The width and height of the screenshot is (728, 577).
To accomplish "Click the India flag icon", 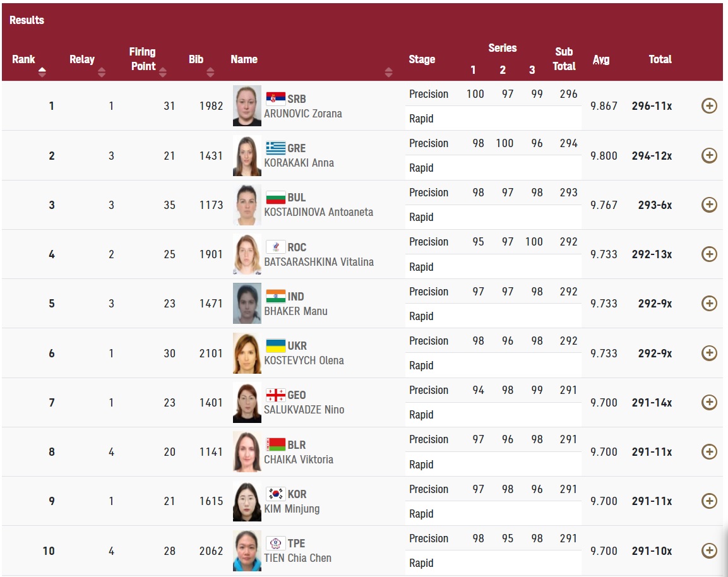I will click(275, 296).
